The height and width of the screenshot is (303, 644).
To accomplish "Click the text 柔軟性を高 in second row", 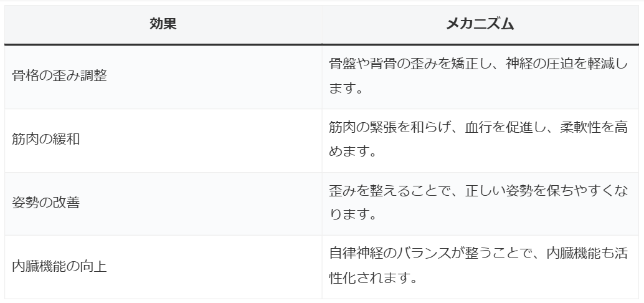I will (x=594, y=127).
